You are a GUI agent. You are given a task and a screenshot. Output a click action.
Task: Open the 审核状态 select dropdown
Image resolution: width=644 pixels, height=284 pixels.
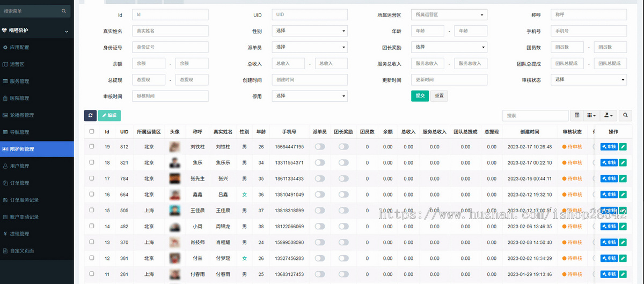click(x=589, y=80)
